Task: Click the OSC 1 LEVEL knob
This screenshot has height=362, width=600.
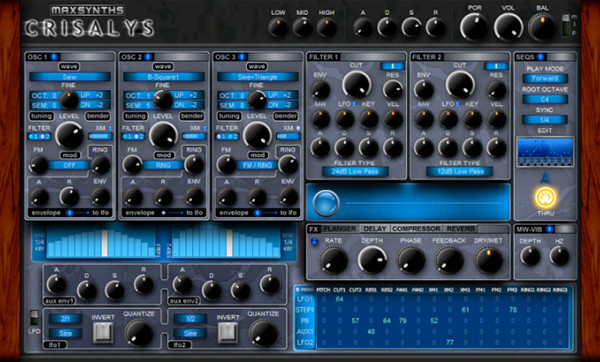Action: [x=69, y=135]
